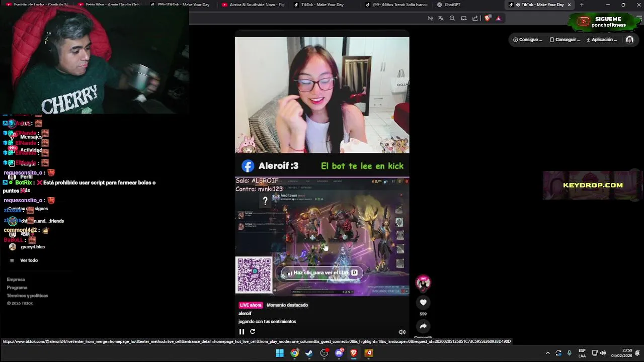Switch the ESP LAA input language
Image resolution: width=644 pixels, height=362 pixels.
582,353
